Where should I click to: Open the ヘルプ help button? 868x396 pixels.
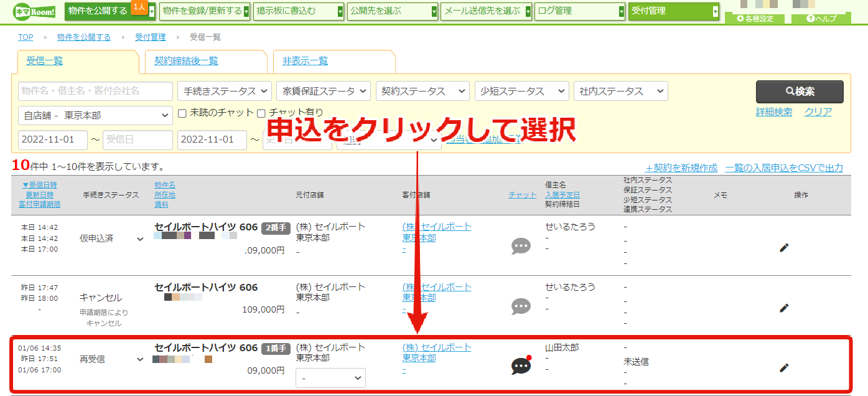pos(821,19)
